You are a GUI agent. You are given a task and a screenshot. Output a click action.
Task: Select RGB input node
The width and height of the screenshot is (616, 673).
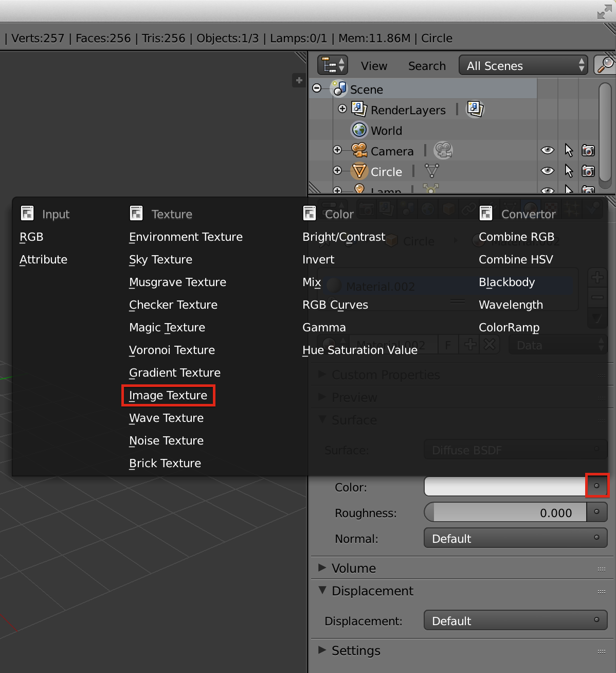[x=31, y=237]
